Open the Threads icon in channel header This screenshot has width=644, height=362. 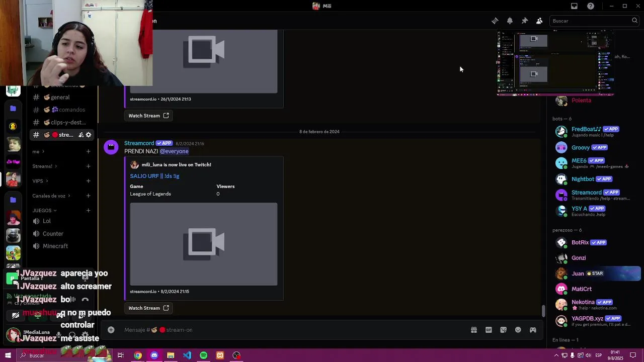click(x=495, y=21)
